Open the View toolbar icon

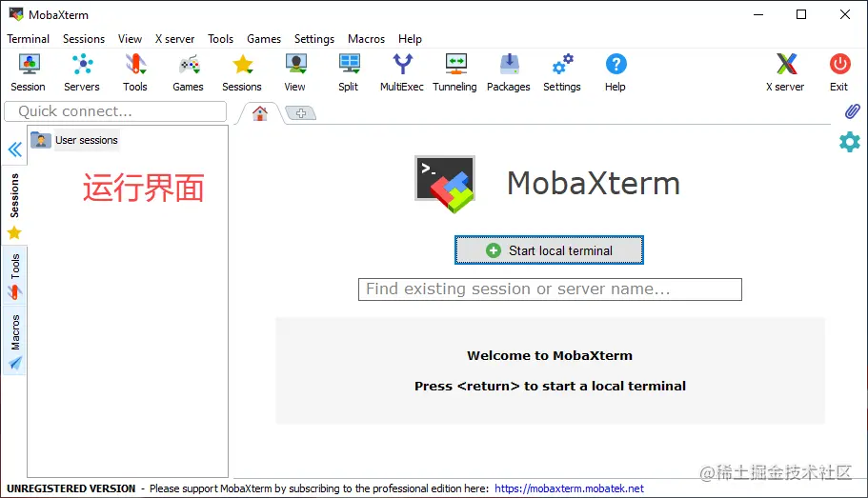tap(295, 72)
